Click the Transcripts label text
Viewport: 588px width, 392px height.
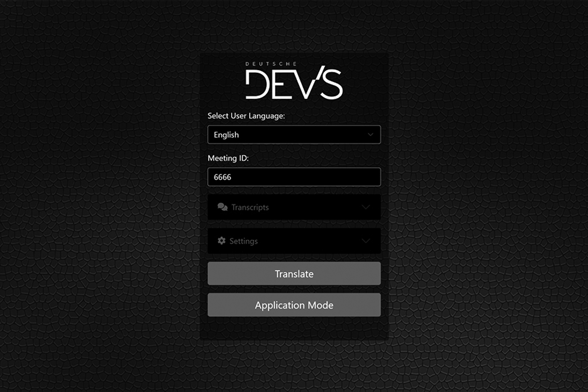[250, 207]
